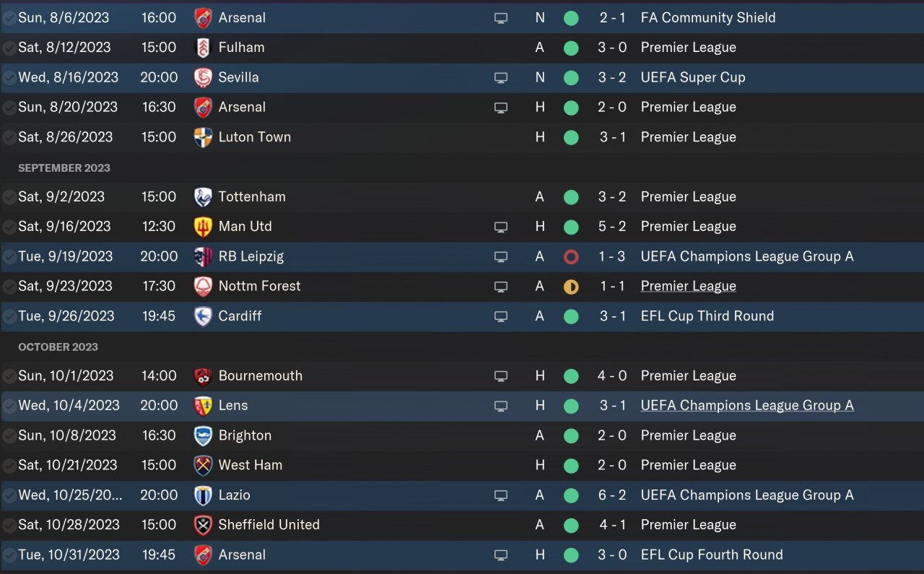The image size is (924, 574).
Task: Click the Sevilla club crest
Action: tap(204, 77)
